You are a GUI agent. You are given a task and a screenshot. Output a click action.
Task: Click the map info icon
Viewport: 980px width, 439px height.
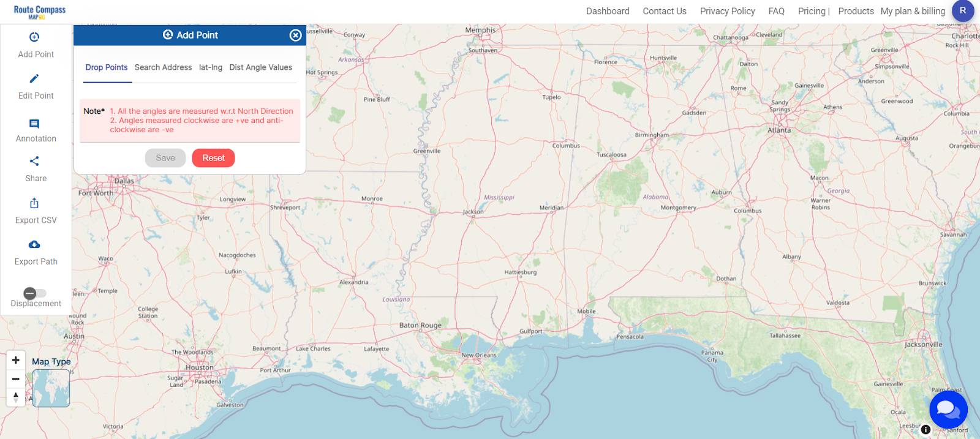click(x=925, y=430)
